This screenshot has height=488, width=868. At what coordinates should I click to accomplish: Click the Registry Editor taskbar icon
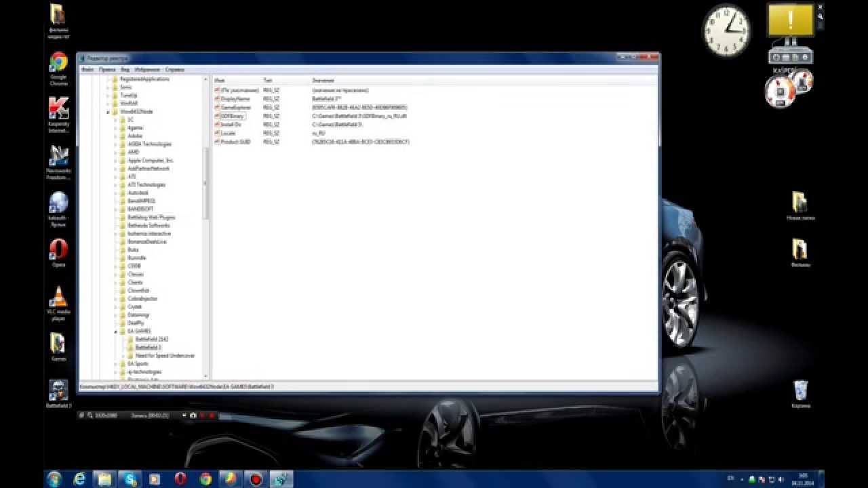tap(281, 479)
